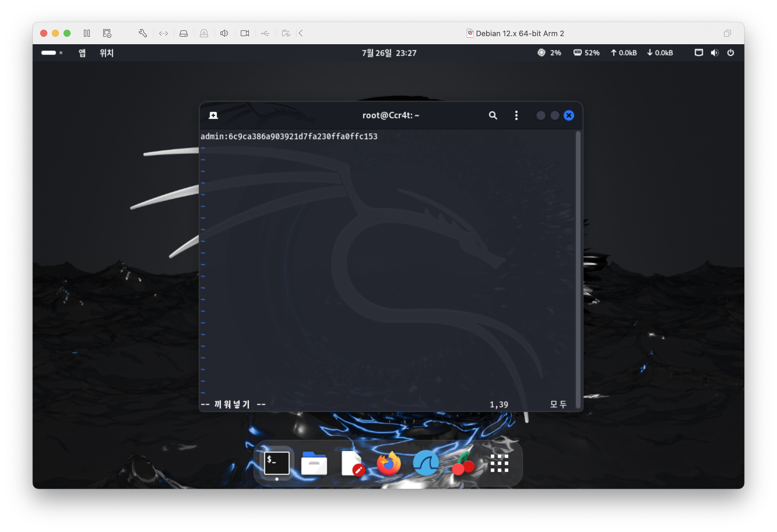Open the 앱 menu in top bar
Image resolution: width=777 pixels, height=532 pixels.
click(x=82, y=53)
